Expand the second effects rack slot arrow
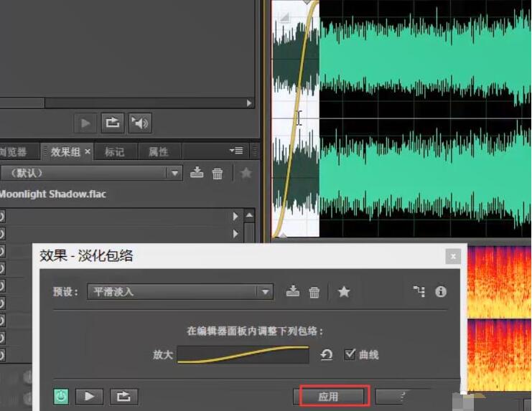Screen dimensions: 532x411 click(235, 234)
